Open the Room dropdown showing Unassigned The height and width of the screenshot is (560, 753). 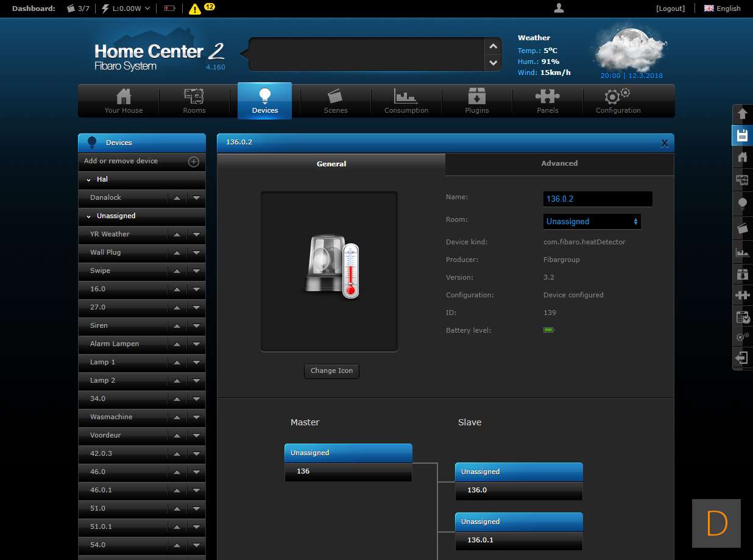(x=592, y=221)
